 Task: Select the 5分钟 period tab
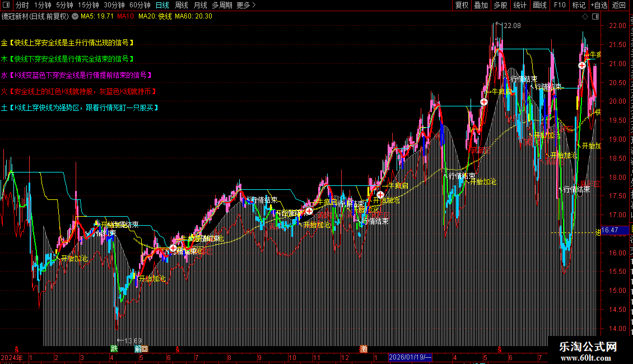[x=64, y=5]
